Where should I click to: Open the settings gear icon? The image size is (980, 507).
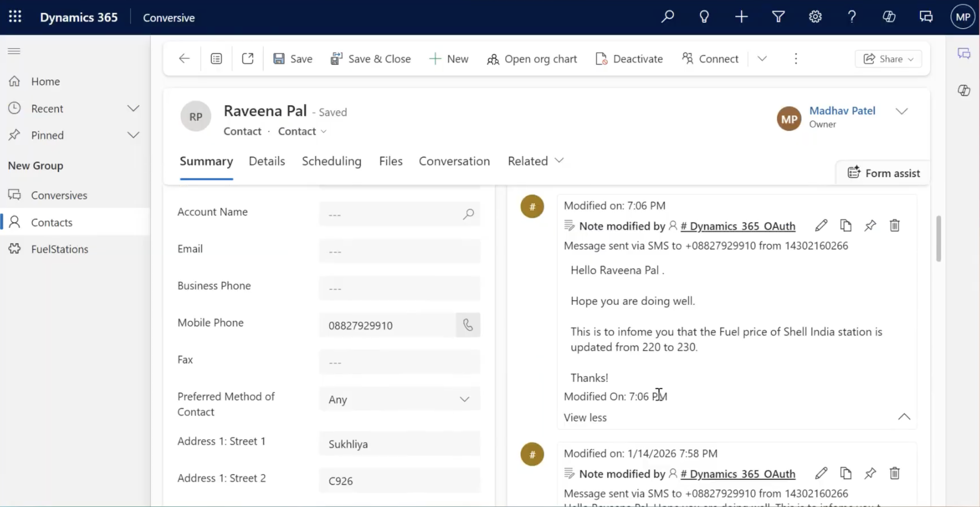pyautogui.click(x=815, y=17)
